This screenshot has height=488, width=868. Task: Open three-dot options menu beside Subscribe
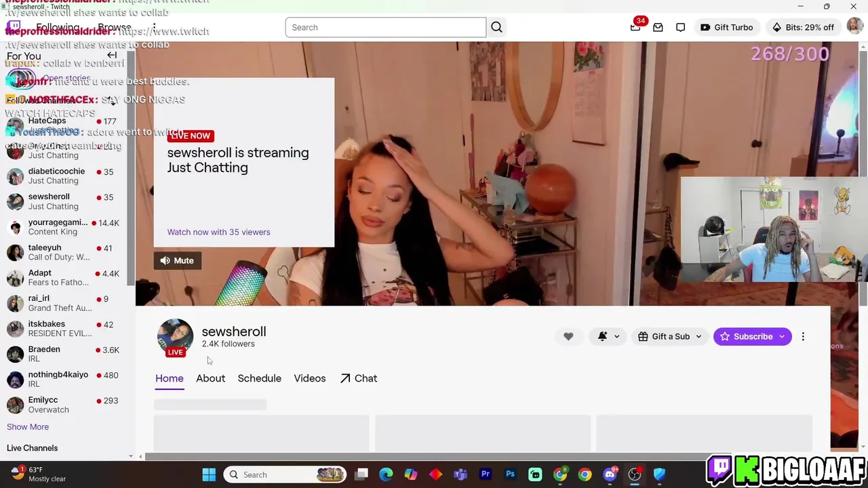[x=803, y=336]
